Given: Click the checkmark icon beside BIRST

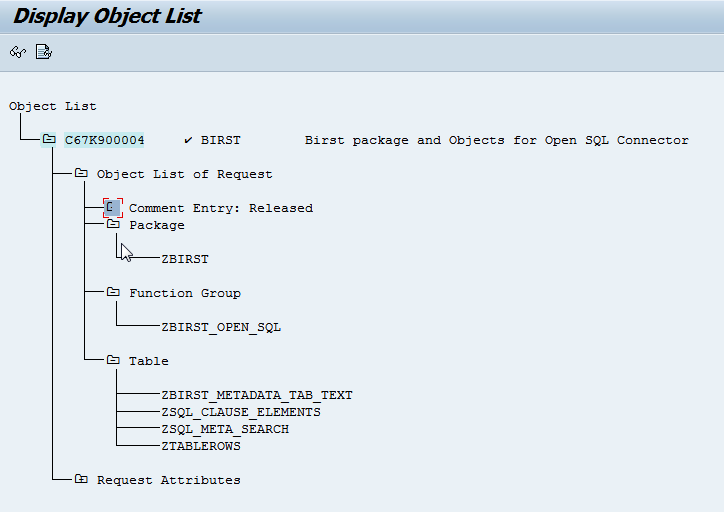Looking at the screenshot, I should [x=189, y=140].
